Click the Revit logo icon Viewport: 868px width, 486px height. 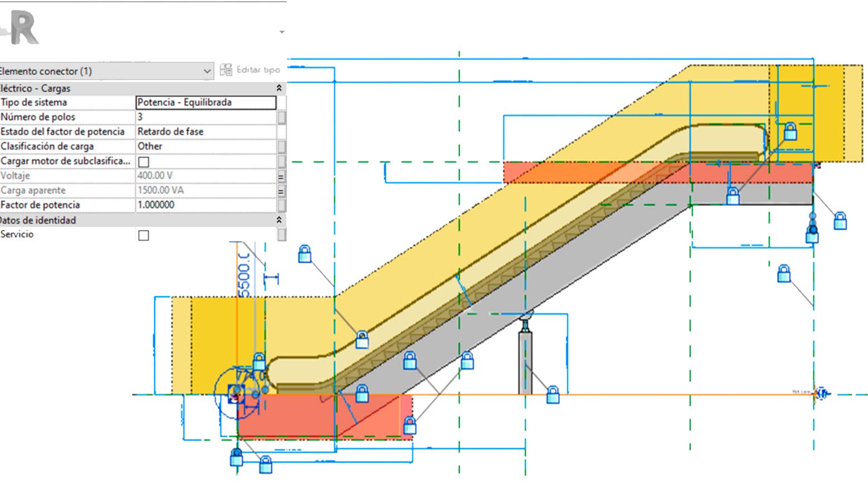point(23,28)
